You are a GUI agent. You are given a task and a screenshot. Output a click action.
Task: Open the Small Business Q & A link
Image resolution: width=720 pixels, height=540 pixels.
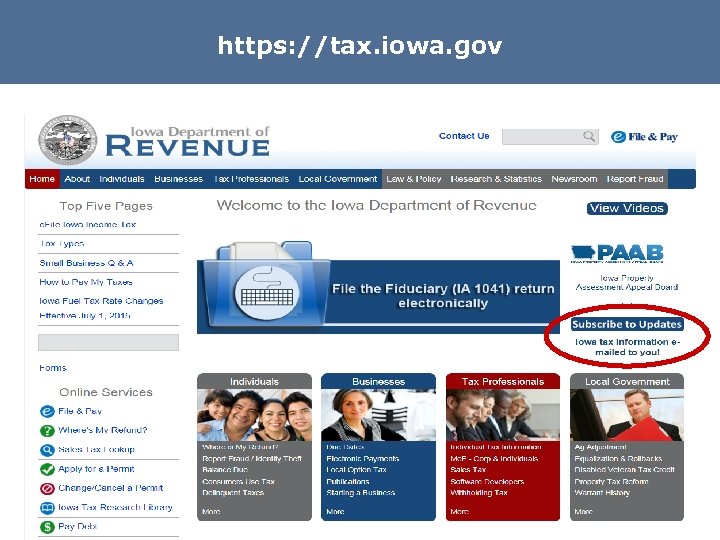(x=86, y=263)
